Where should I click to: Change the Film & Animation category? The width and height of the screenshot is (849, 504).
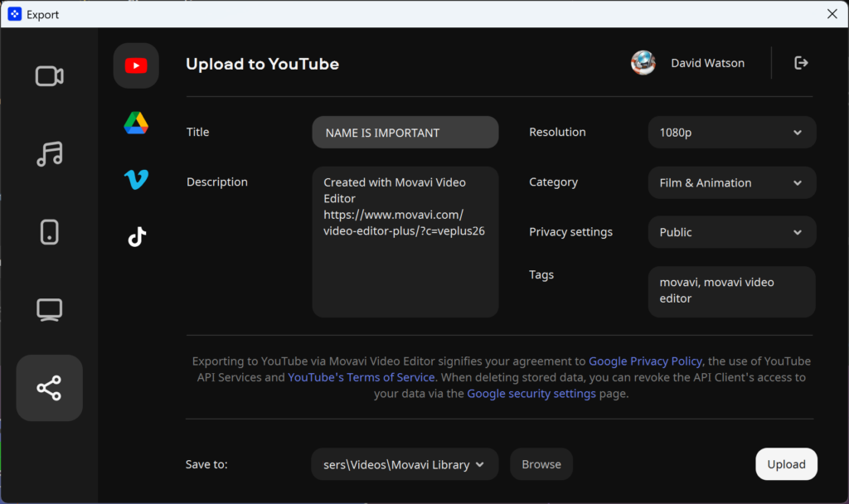click(x=731, y=182)
